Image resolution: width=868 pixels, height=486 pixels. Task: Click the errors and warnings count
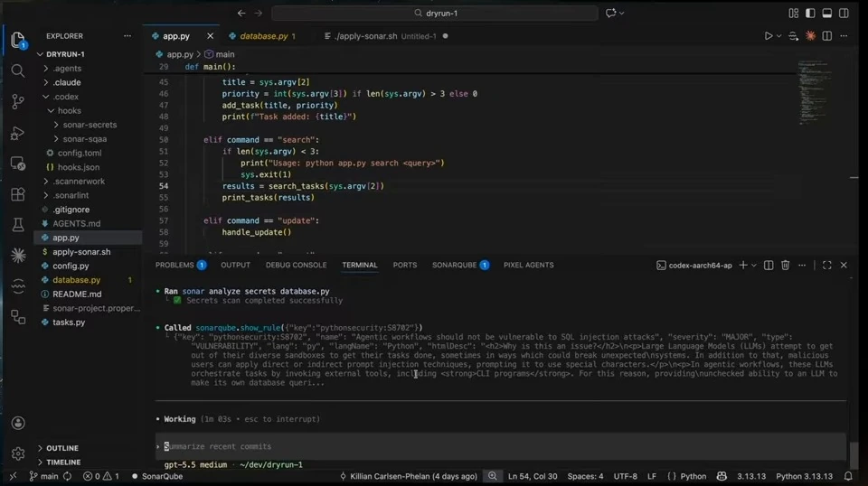(100, 476)
